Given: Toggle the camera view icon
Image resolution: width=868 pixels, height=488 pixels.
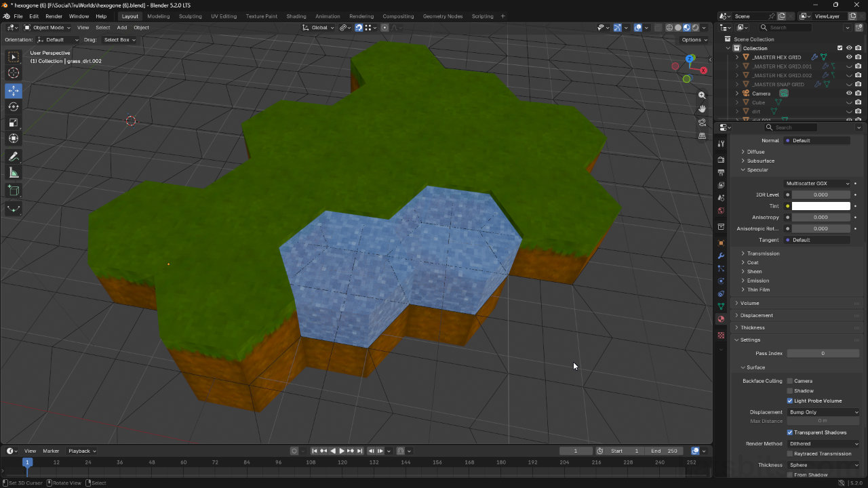Looking at the screenshot, I should coord(703,122).
